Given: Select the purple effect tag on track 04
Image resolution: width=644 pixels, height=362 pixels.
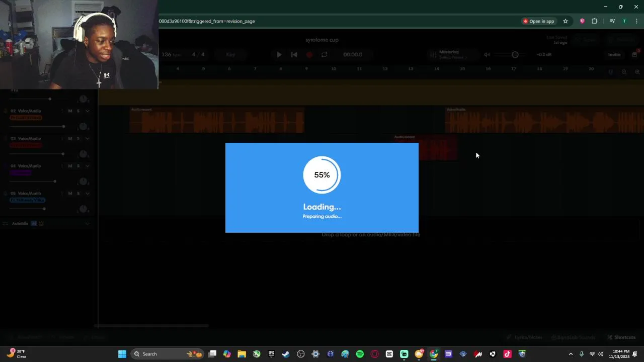Looking at the screenshot, I should point(21,173).
